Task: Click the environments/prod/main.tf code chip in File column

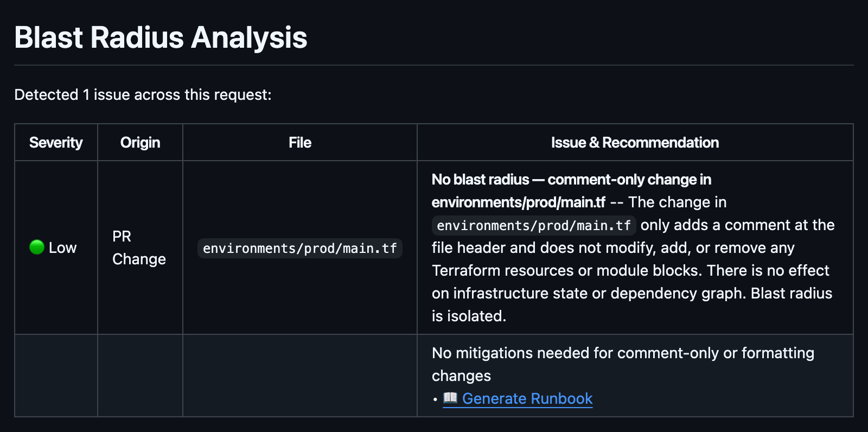Action: point(299,248)
